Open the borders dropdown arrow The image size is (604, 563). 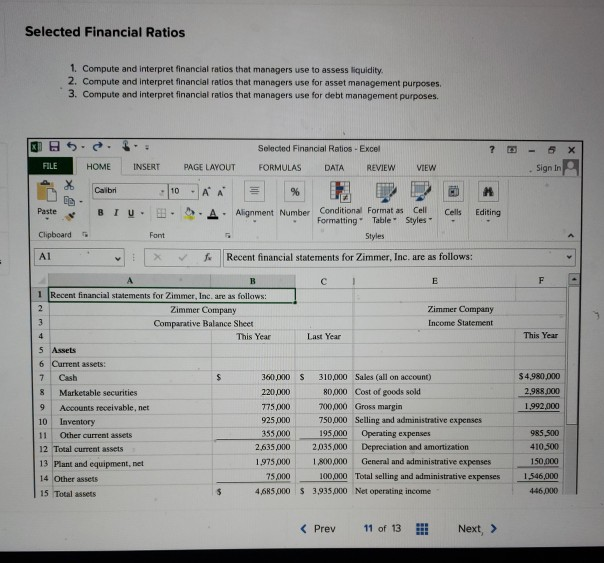coord(172,213)
